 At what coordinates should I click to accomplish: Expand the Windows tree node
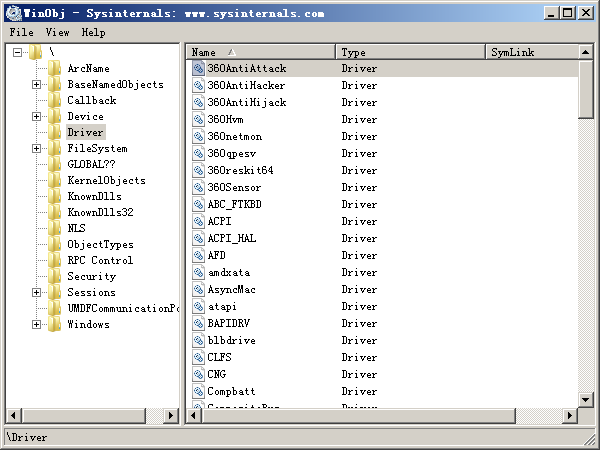[36, 324]
